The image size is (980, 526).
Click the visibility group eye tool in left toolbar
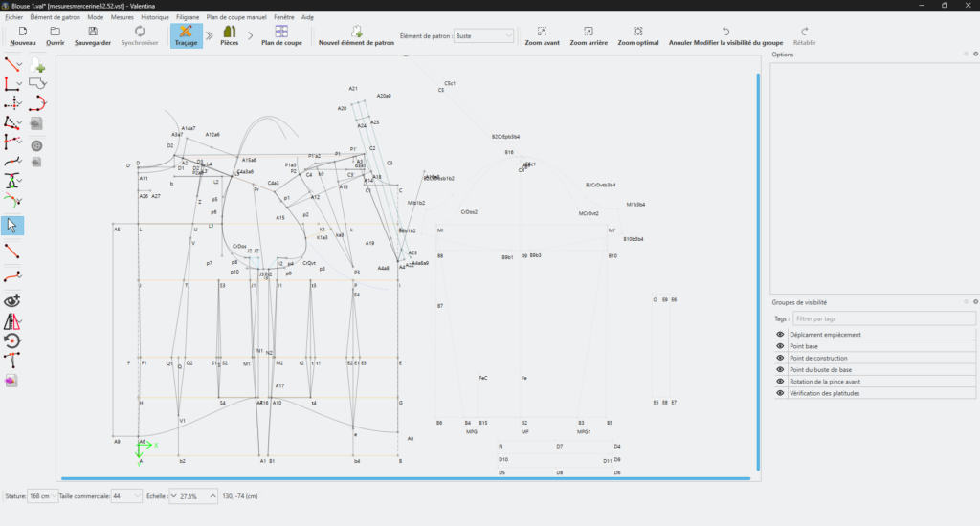click(12, 300)
